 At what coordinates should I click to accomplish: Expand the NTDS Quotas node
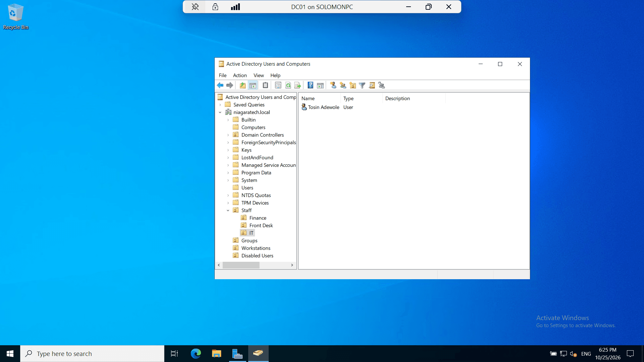coord(228,195)
